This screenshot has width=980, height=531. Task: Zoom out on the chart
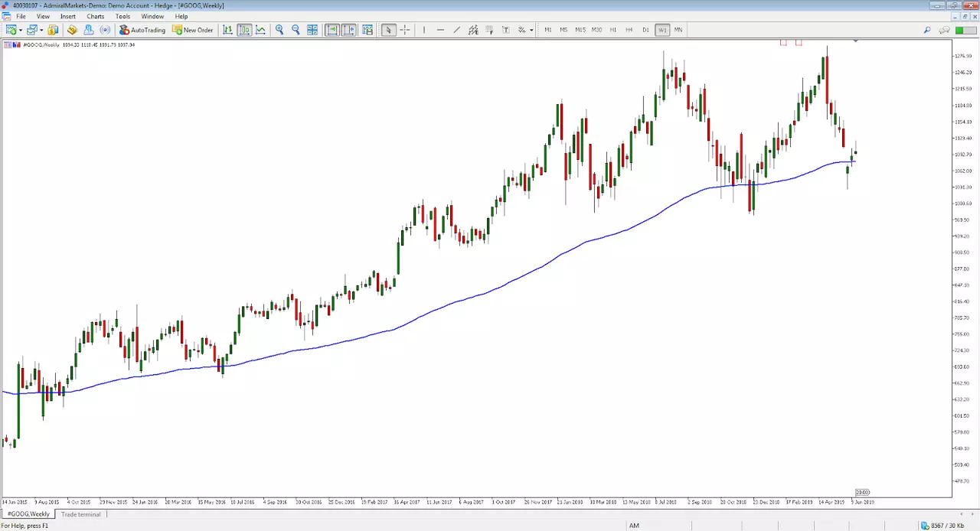[x=296, y=30]
